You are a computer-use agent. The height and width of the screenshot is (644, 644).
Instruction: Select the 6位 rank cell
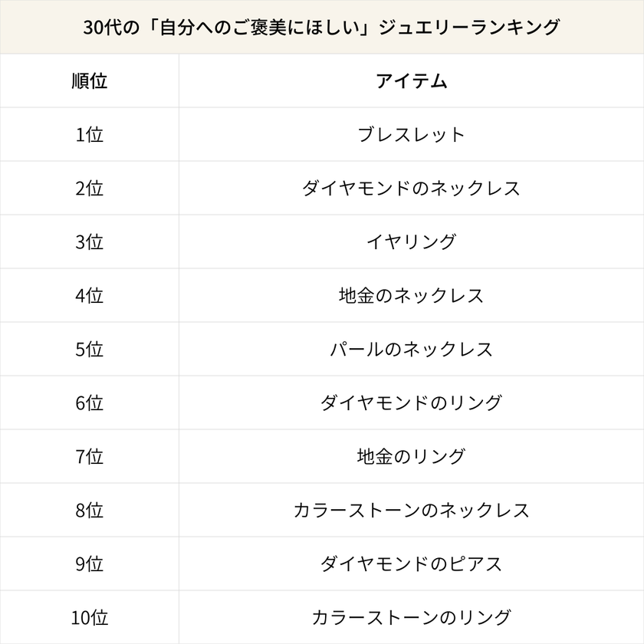[x=89, y=403]
